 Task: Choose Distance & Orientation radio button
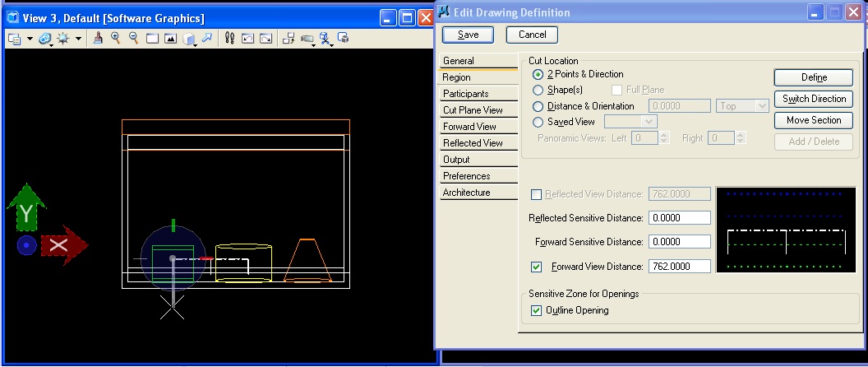pyautogui.click(x=538, y=106)
